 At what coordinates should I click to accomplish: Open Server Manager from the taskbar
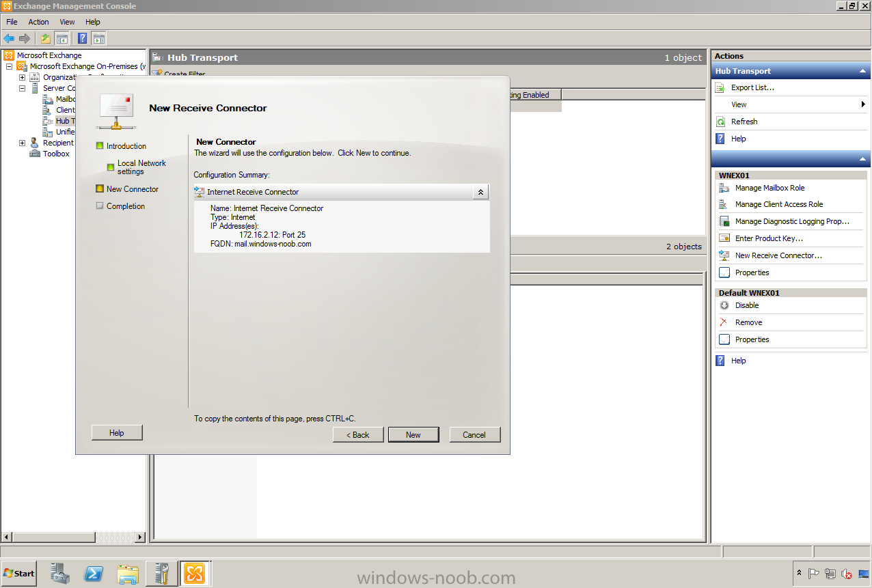click(61, 574)
